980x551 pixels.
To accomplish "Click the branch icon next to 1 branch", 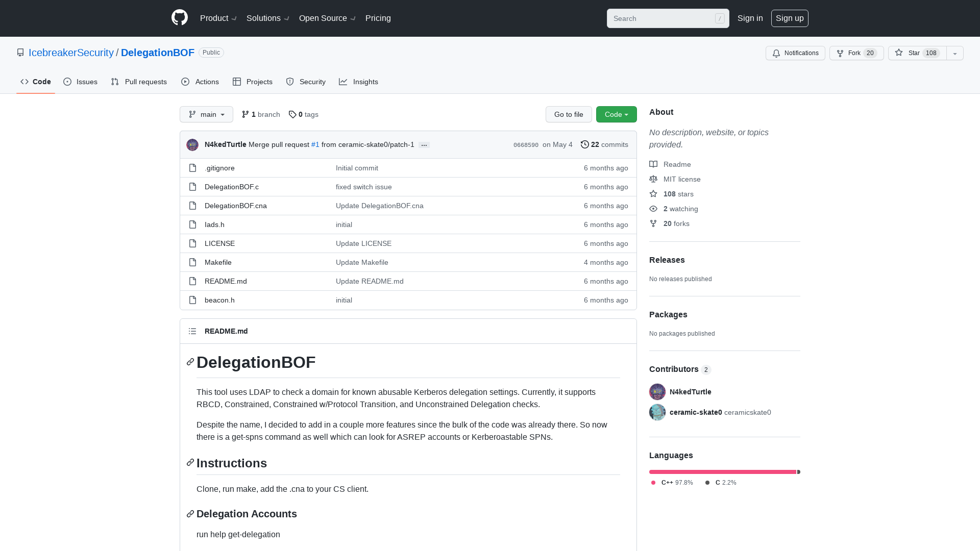I will tap(246, 114).
